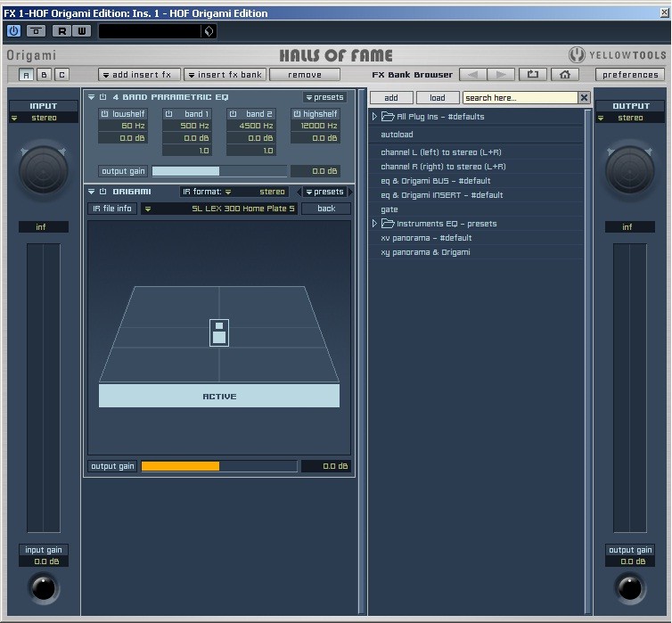Select eq & Origami BUS - #default

click(476, 181)
